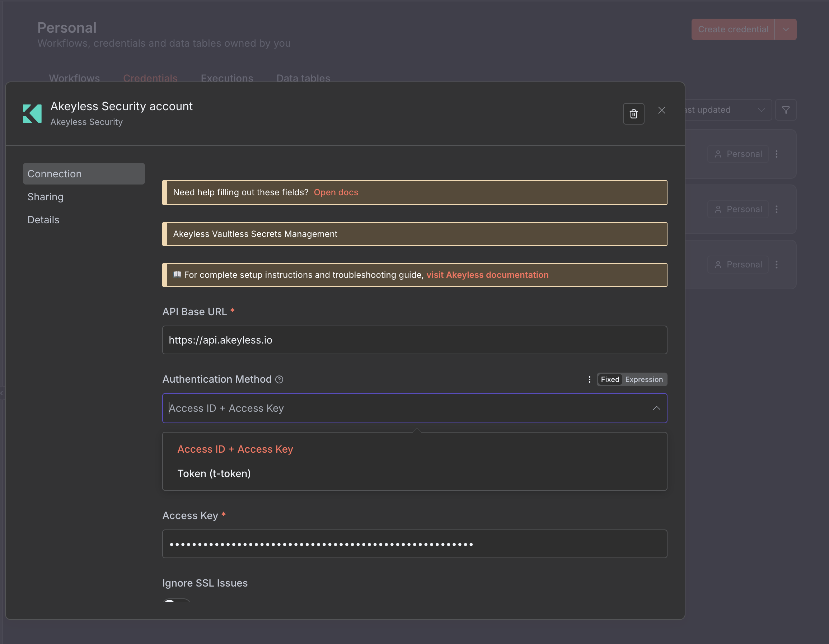Open the Last updated sort dropdown

[727, 110]
